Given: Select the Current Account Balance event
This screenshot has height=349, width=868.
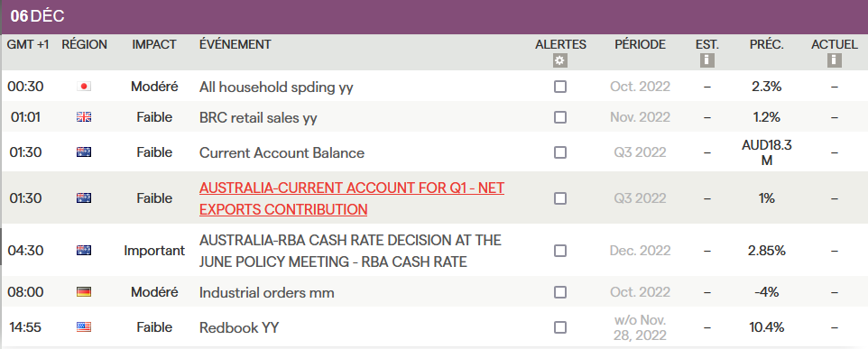Looking at the screenshot, I should point(282,152).
